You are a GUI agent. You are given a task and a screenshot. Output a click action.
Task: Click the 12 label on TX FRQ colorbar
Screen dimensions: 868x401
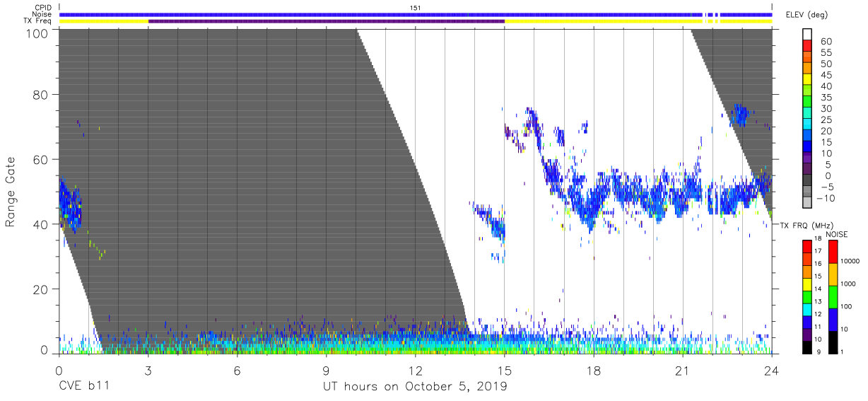(x=819, y=314)
